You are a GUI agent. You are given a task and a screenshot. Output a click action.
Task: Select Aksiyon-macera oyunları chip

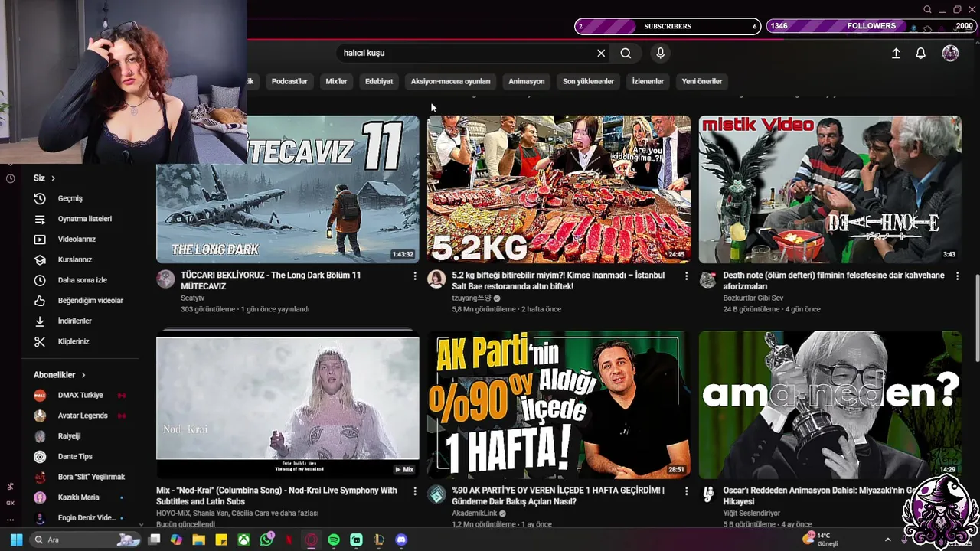(x=450, y=81)
